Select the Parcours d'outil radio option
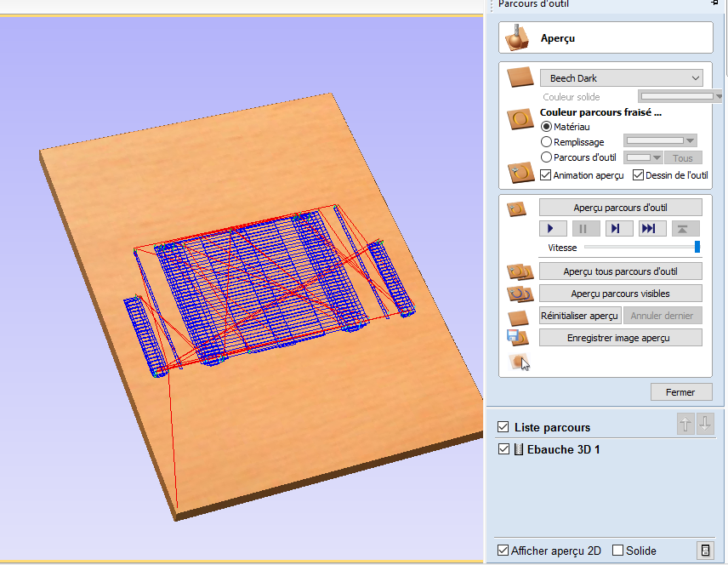 [x=547, y=157]
